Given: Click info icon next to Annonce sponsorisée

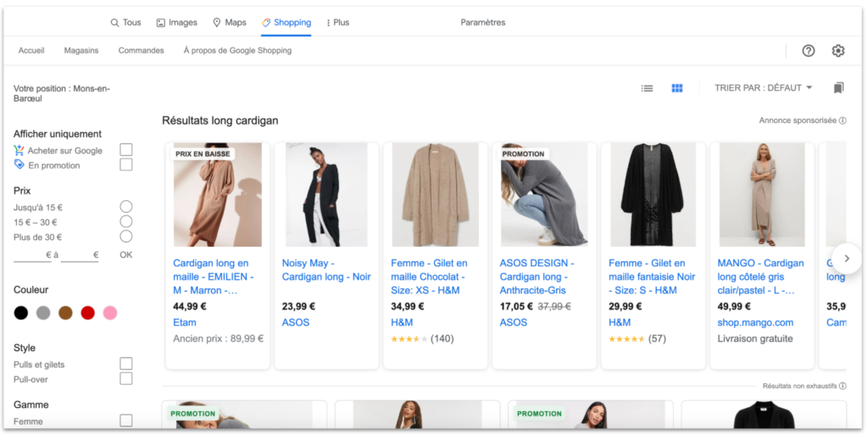Looking at the screenshot, I should click(842, 121).
